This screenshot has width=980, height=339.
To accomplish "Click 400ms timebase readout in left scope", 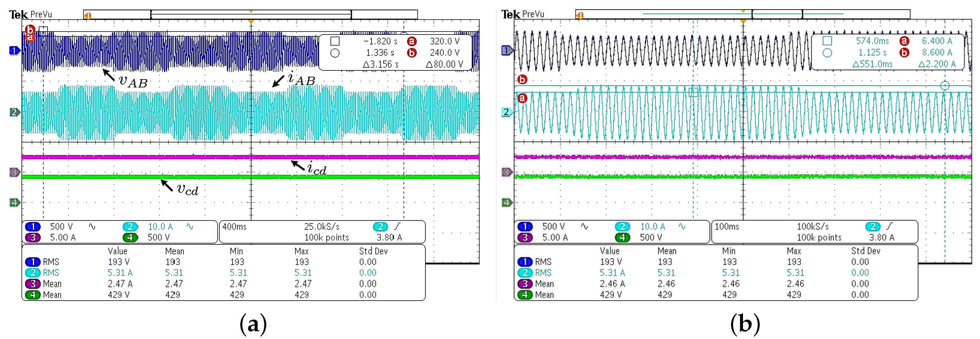I will click(234, 226).
